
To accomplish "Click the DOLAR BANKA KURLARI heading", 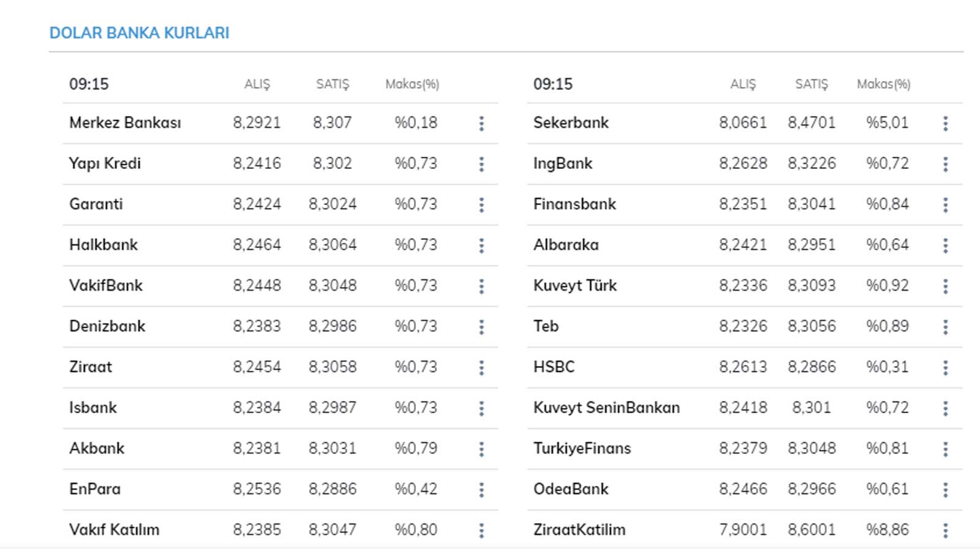I will [139, 33].
